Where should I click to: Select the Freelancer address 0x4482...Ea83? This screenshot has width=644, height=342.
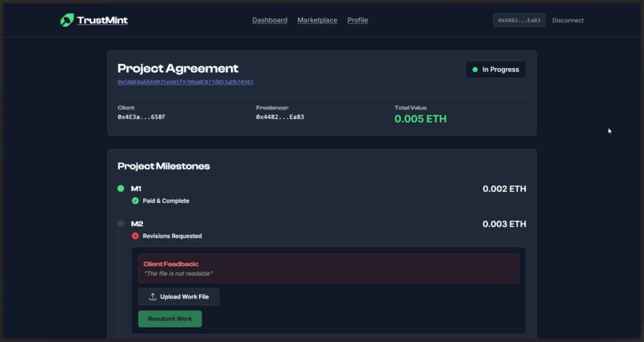(280, 117)
